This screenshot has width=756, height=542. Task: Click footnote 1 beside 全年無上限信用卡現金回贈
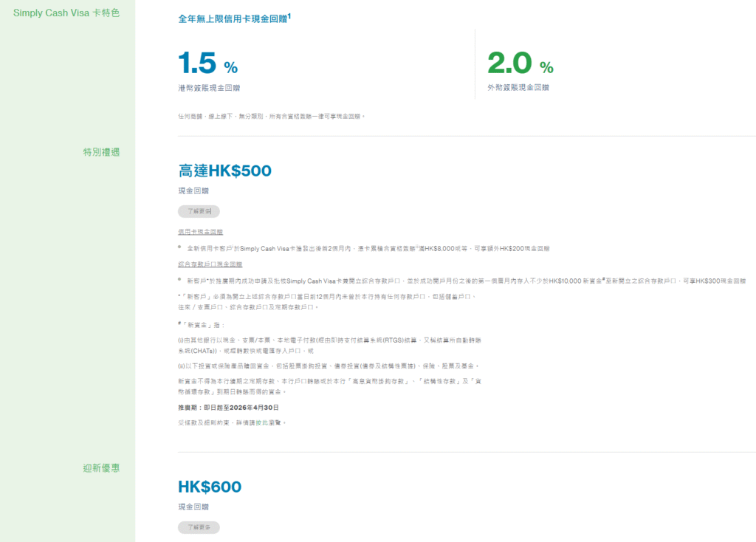[x=289, y=15]
